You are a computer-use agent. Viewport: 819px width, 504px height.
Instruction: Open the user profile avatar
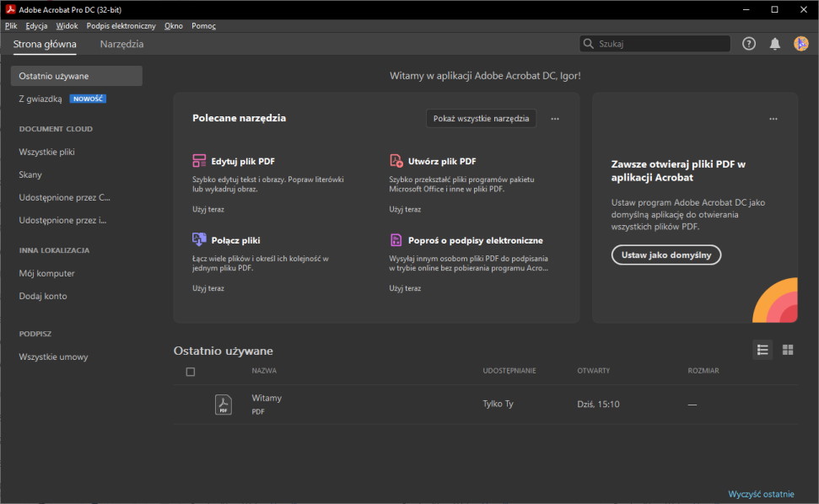tap(800, 44)
